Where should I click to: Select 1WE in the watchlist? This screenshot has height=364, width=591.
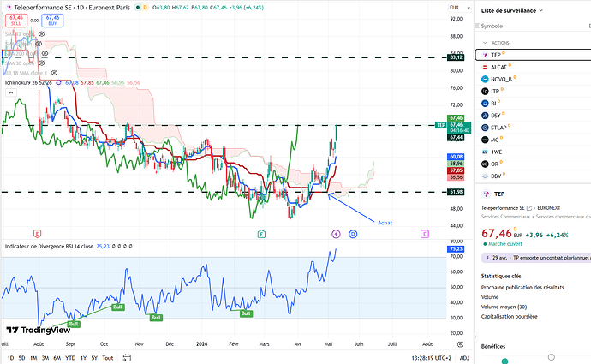pyautogui.click(x=533, y=152)
